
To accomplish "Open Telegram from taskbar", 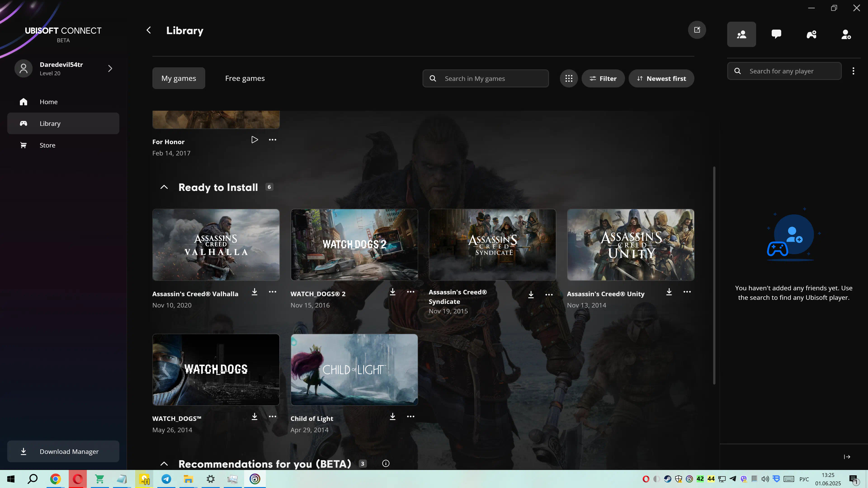I will pos(166,479).
